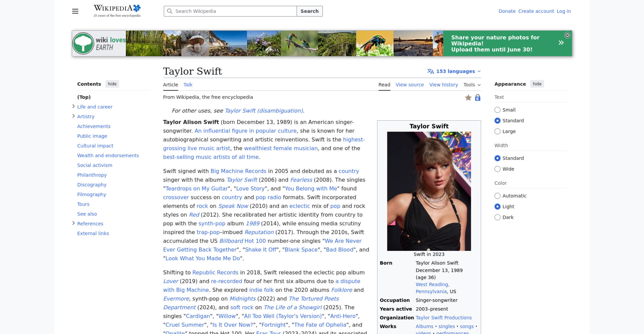Go to See also section
Screen dimensions: 644x334
click(x=87, y=214)
